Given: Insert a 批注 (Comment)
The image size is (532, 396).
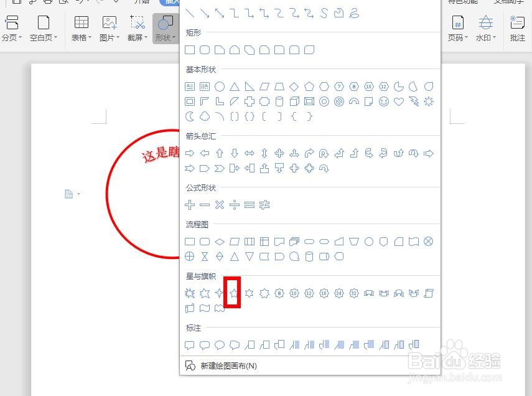Looking at the screenshot, I should tap(517, 27).
